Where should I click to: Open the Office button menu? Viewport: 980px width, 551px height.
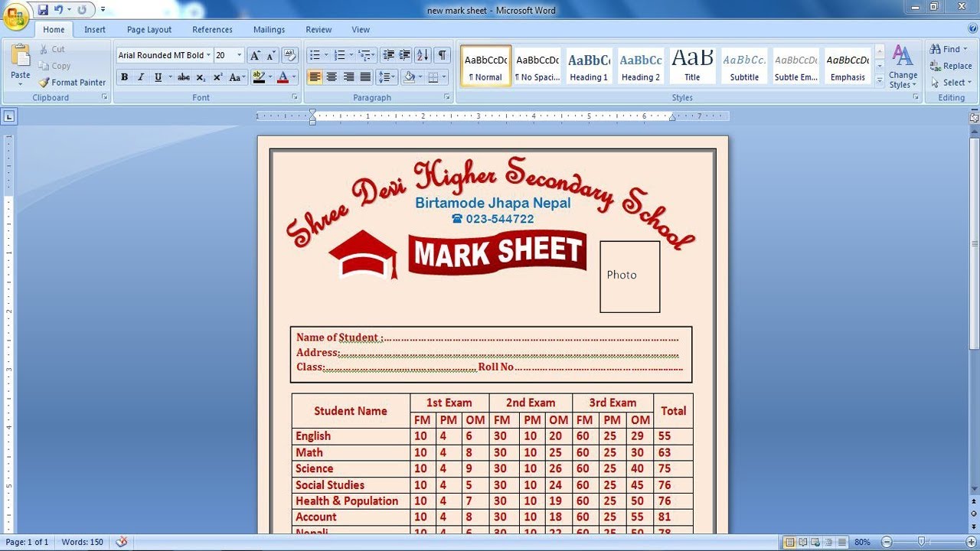click(x=15, y=15)
